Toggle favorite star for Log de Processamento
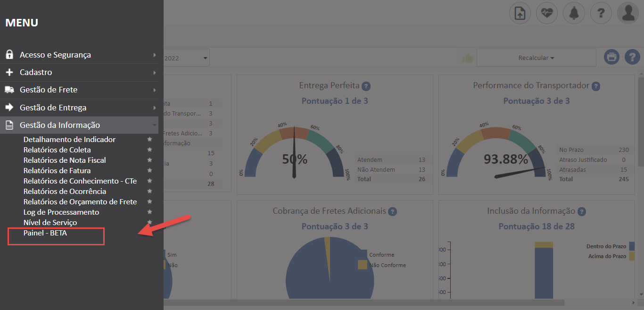The width and height of the screenshot is (644, 310). pyautogui.click(x=150, y=212)
